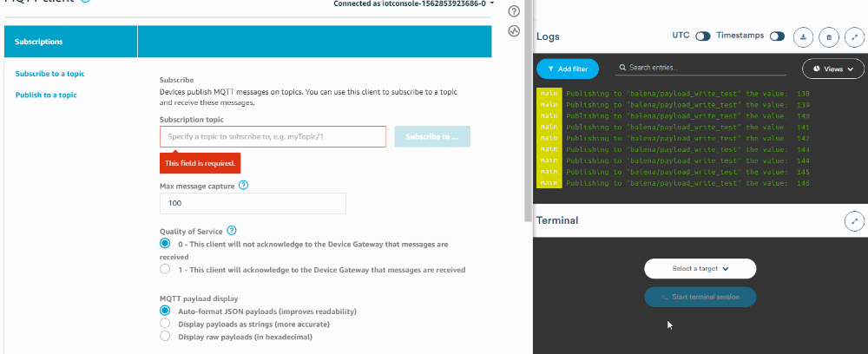
Task: Download the logs using the download icon
Action: pyautogui.click(x=805, y=36)
